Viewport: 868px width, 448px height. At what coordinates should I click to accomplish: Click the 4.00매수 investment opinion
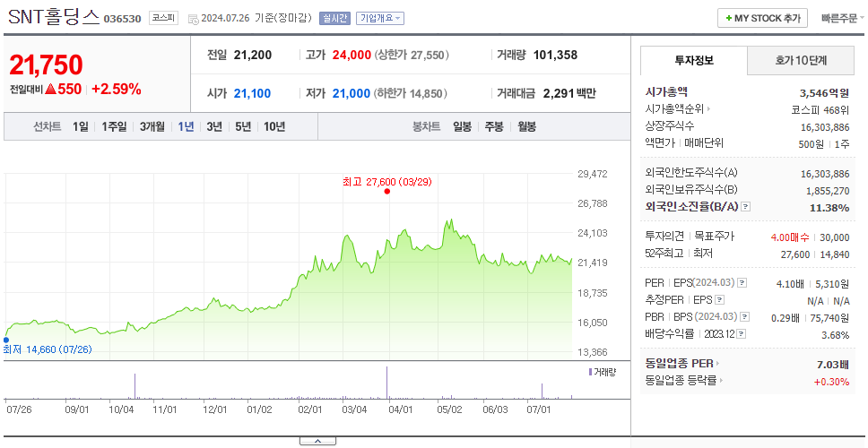click(x=791, y=237)
